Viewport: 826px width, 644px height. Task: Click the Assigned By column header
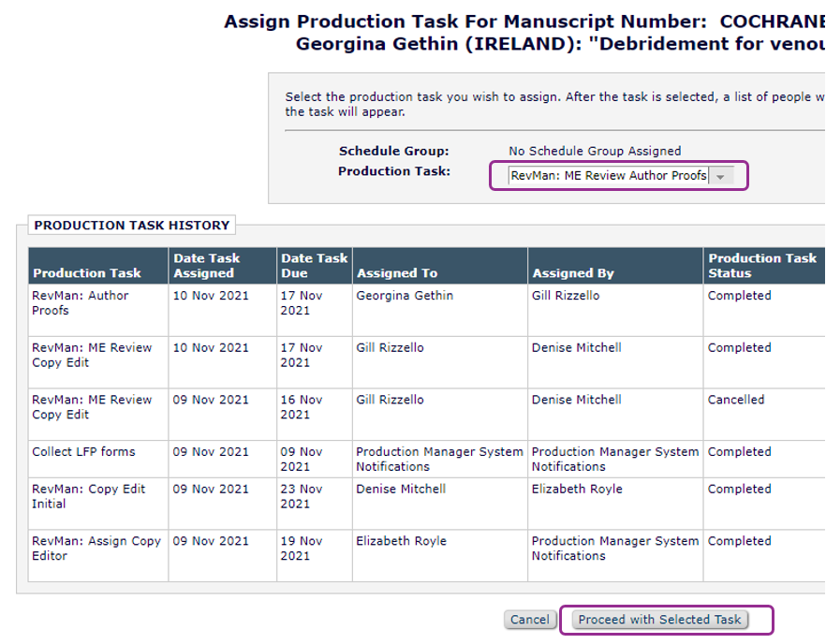573,273
